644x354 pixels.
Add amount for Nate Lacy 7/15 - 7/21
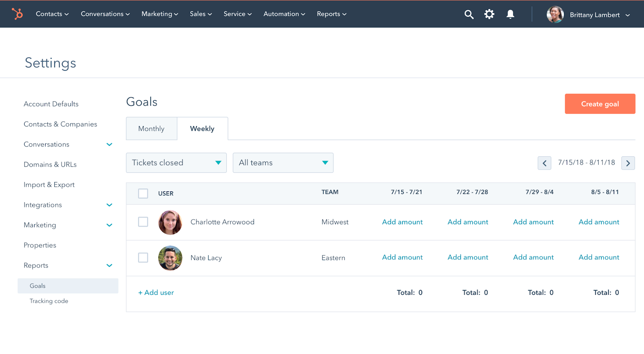click(x=402, y=257)
